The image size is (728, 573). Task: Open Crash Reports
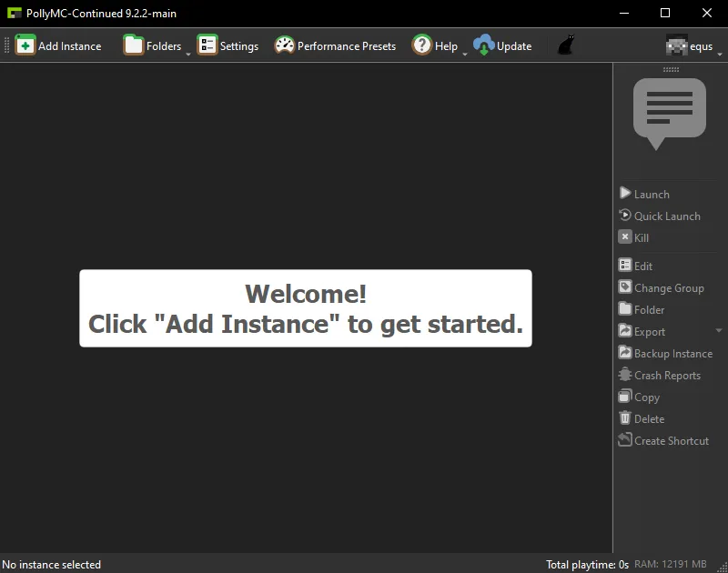coord(660,375)
